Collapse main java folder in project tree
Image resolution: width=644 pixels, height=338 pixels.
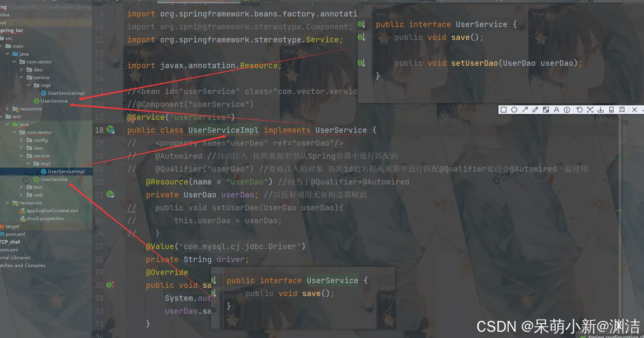pyautogui.click(x=7, y=54)
